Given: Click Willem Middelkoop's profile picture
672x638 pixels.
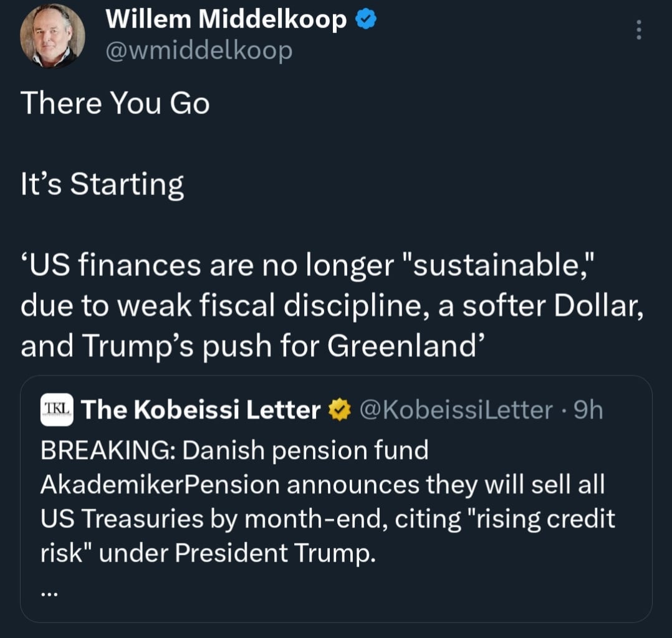Looking at the screenshot, I should click(53, 36).
